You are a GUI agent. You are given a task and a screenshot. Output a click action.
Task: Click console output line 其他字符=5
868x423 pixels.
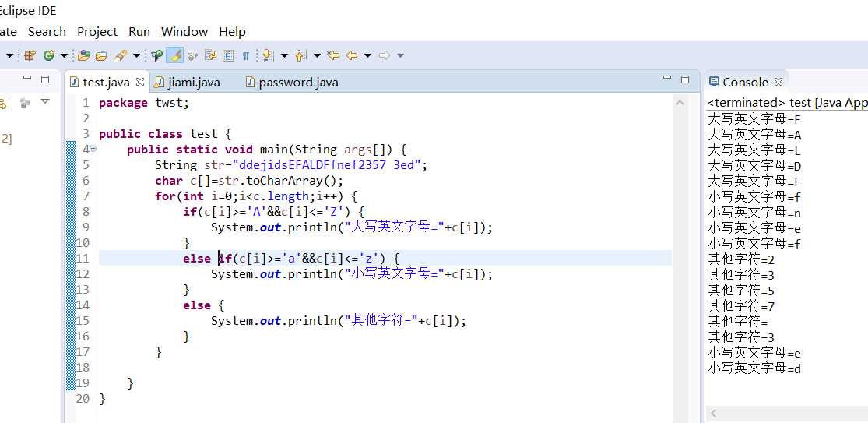pos(741,290)
